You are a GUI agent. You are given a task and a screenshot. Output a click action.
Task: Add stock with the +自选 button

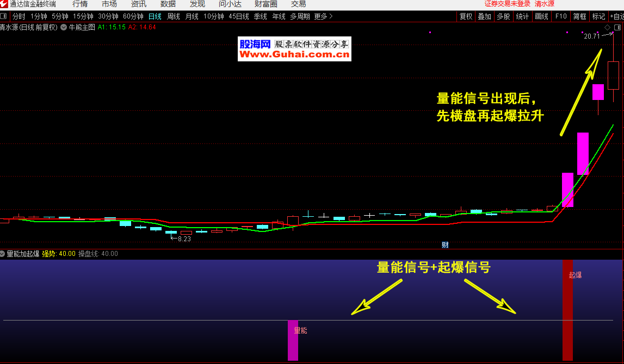pyautogui.click(x=616, y=16)
